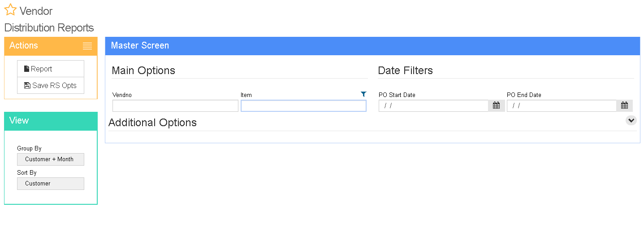Focus the Vendno input field

(175, 106)
